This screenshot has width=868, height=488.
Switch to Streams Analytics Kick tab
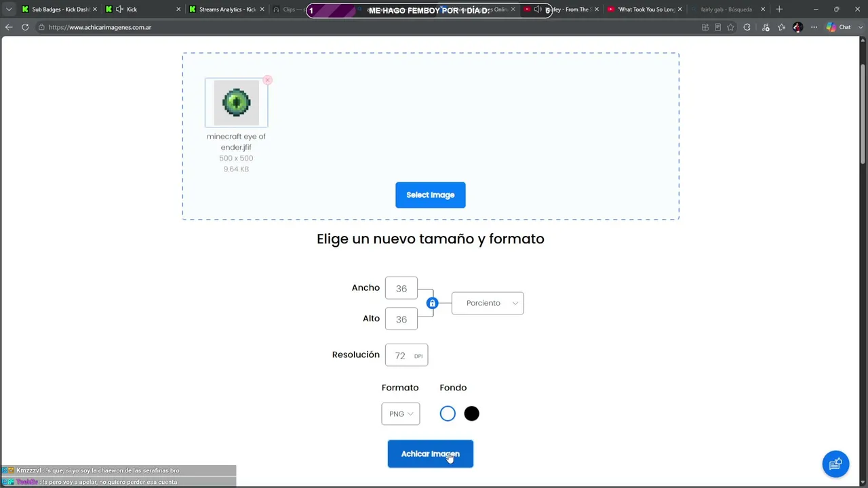coord(226,9)
